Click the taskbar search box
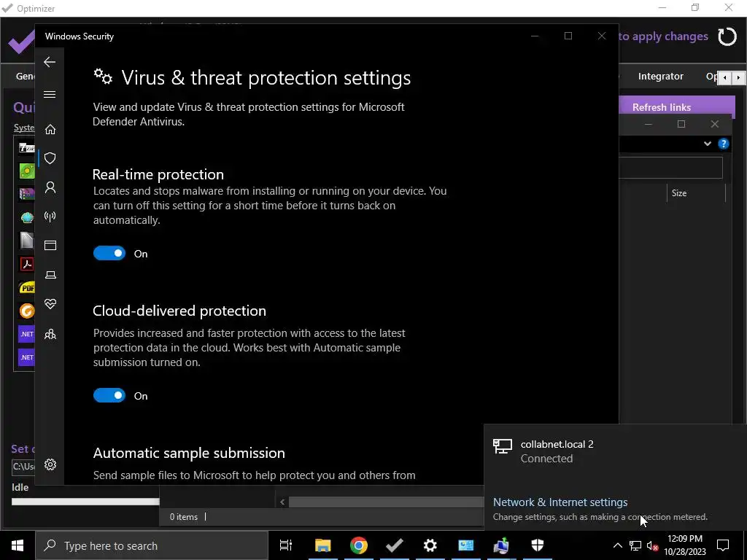Screen dimensions: 747x560 152,545
